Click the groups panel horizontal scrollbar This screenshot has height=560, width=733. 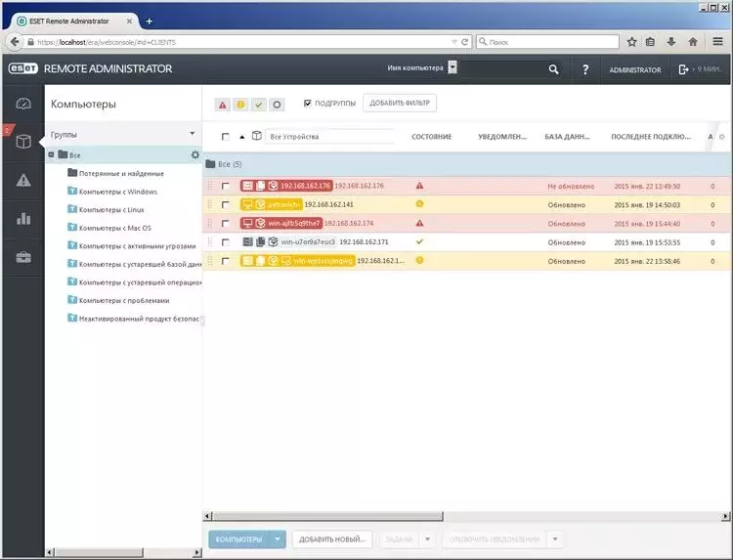(x=99, y=552)
